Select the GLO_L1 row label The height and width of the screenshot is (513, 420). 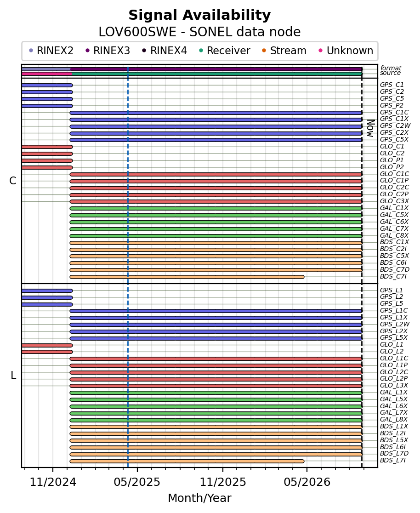click(x=392, y=344)
